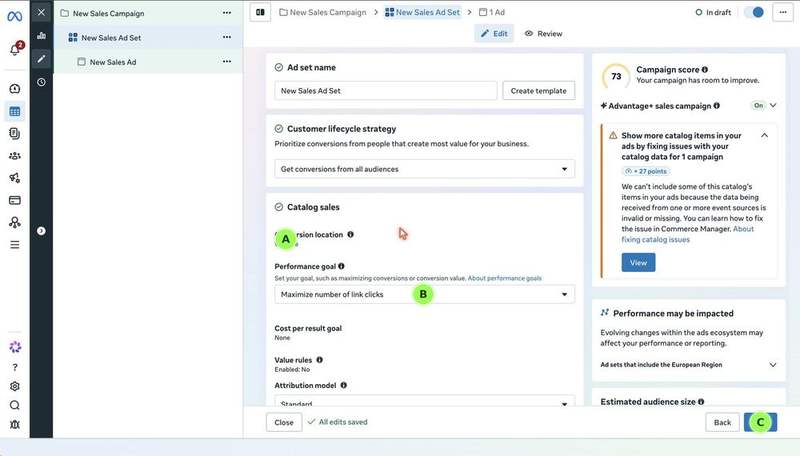Click the ads reporting pages icon
800x456 pixels.
15,134
